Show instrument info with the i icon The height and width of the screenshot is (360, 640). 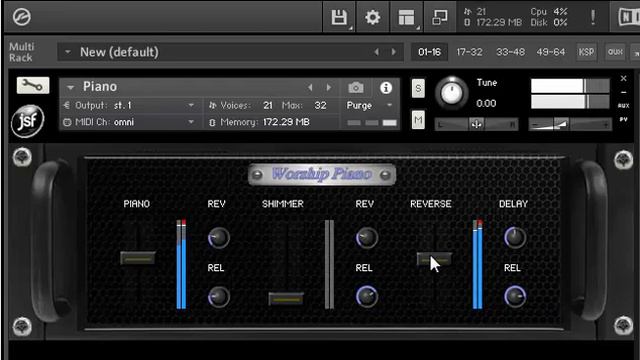[386, 87]
